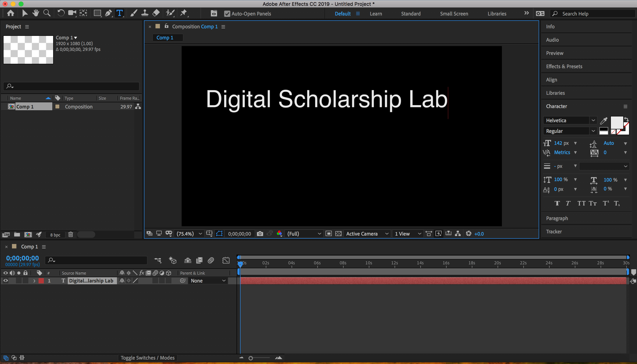637x364 pixels.
Task: Switch to the Learn workspace
Action: [x=376, y=14]
